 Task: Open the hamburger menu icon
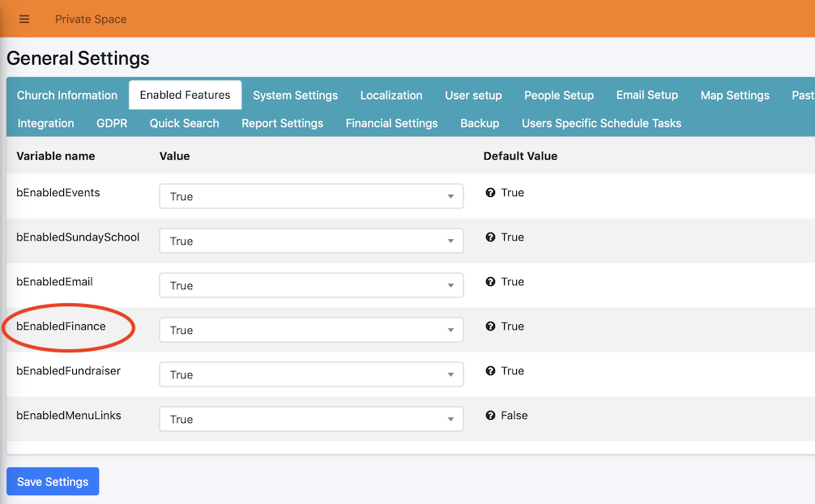[x=24, y=19]
